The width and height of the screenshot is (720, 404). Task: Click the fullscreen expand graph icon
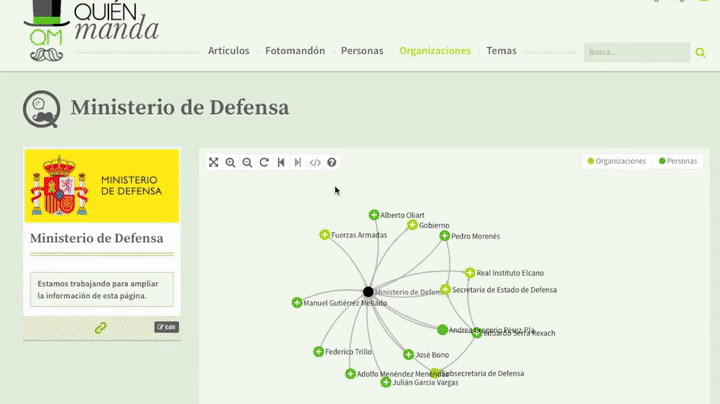click(214, 162)
